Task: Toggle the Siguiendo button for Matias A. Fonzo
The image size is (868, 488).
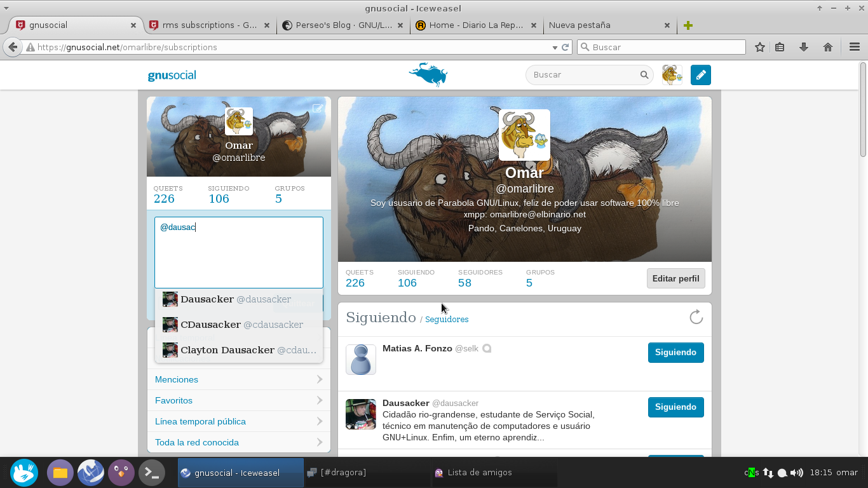Action: [675, 353]
